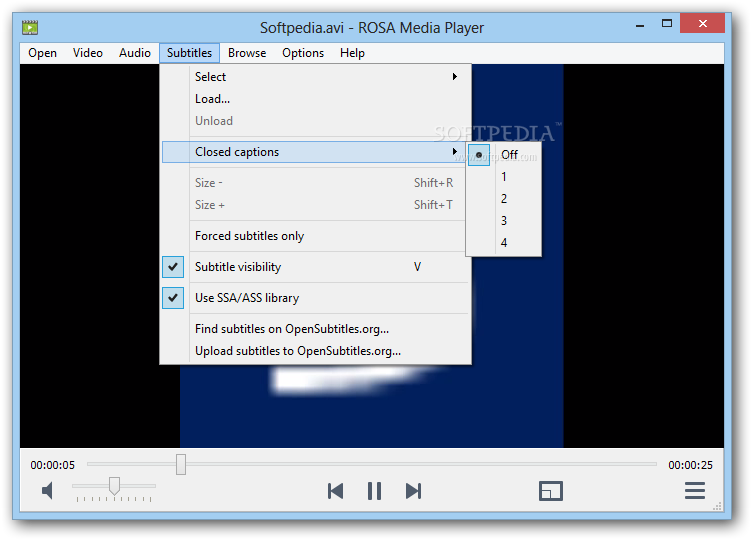Click the elapsed time 00:00:05
Image resolution: width=752 pixels, height=540 pixels.
click(x=53, y=465)
